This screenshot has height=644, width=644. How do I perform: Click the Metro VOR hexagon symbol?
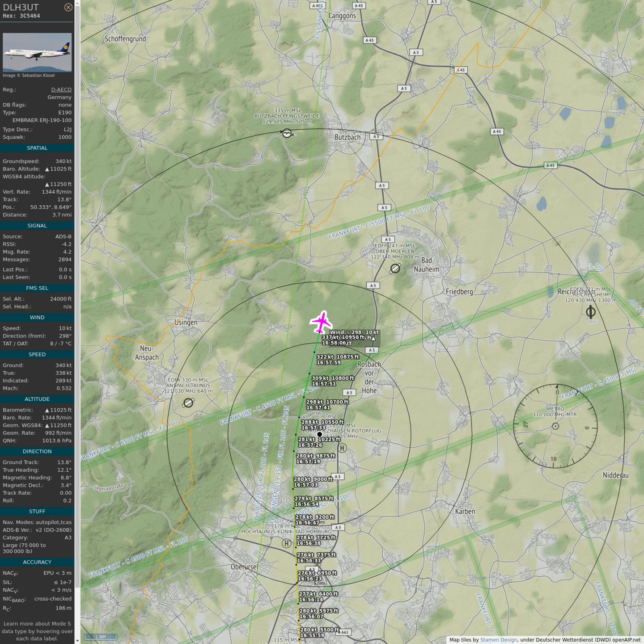(555, 426)
